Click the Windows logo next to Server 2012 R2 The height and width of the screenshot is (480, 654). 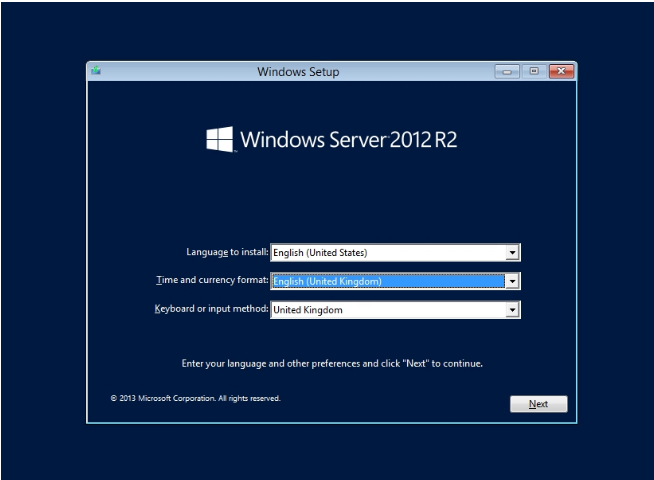pyautogui.click(x=220, y=139)
